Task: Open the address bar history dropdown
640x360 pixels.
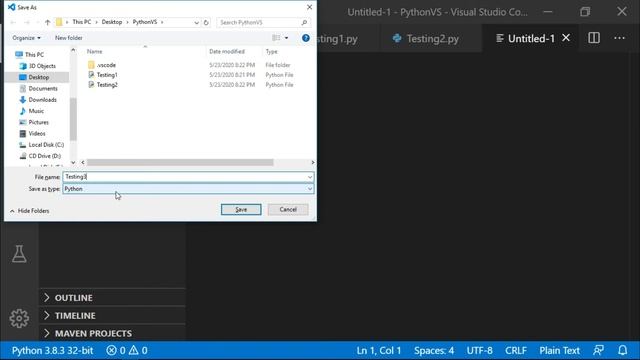Action: click(x=196, y=22)
